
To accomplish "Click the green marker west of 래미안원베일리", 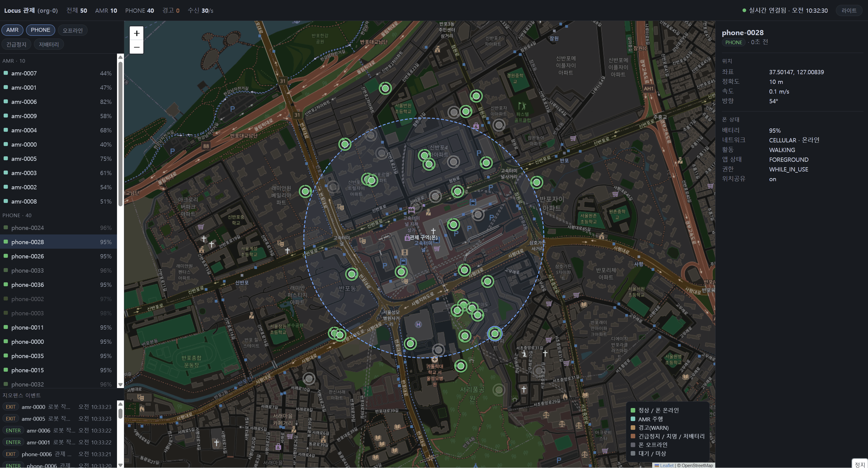I will pos(305,191).
